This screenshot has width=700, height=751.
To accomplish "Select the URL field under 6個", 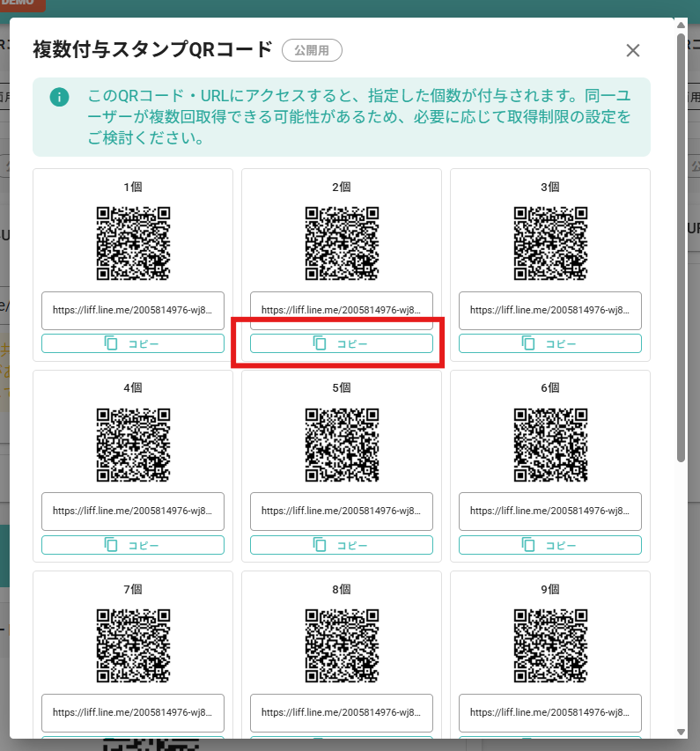I will coord(550,511).
